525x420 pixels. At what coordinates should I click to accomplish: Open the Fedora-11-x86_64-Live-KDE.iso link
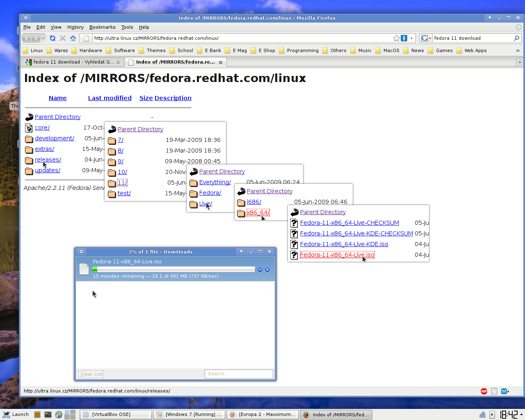click(x=344, y=244)
